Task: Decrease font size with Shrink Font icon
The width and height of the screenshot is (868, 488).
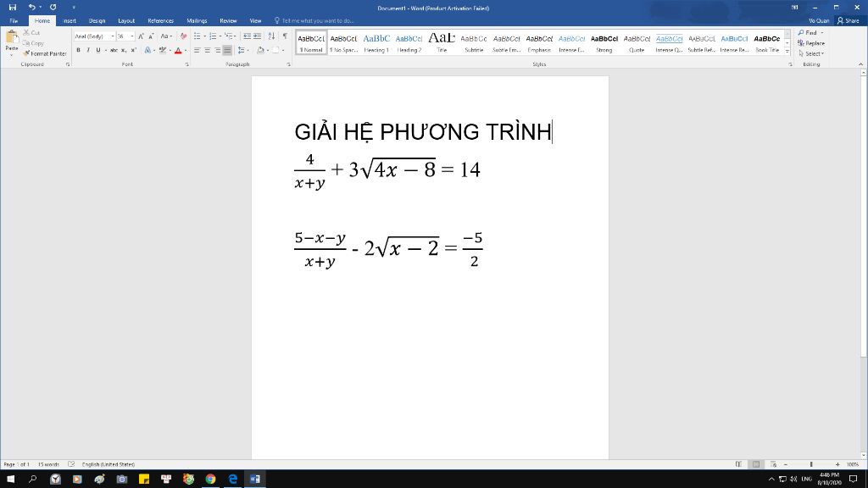Action: [151, 36]
